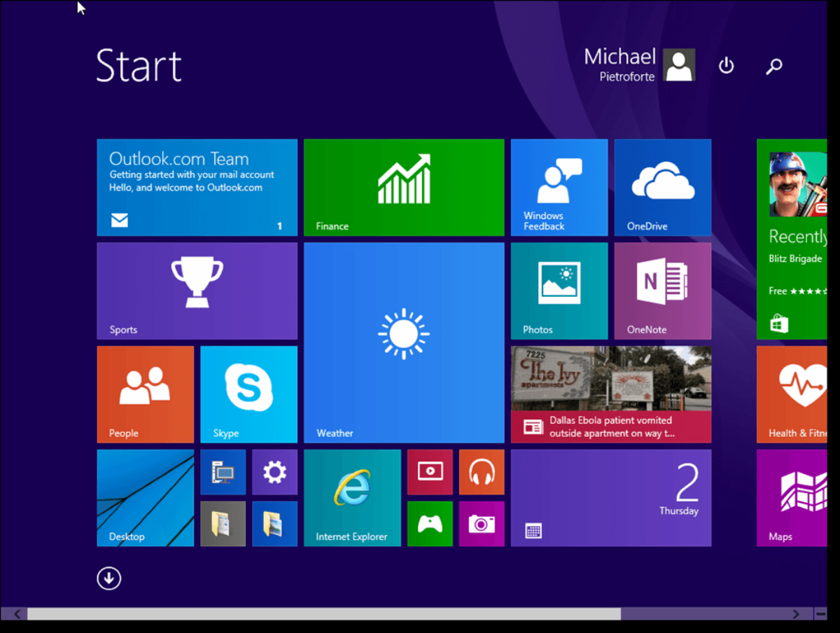Viewport: 840px width, 633px height.
Task: Open the PC settings gear tile
Action: point(274,473)
